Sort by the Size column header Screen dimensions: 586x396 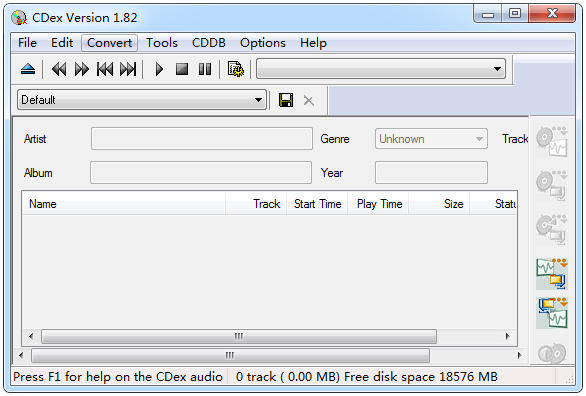(439, 204)
